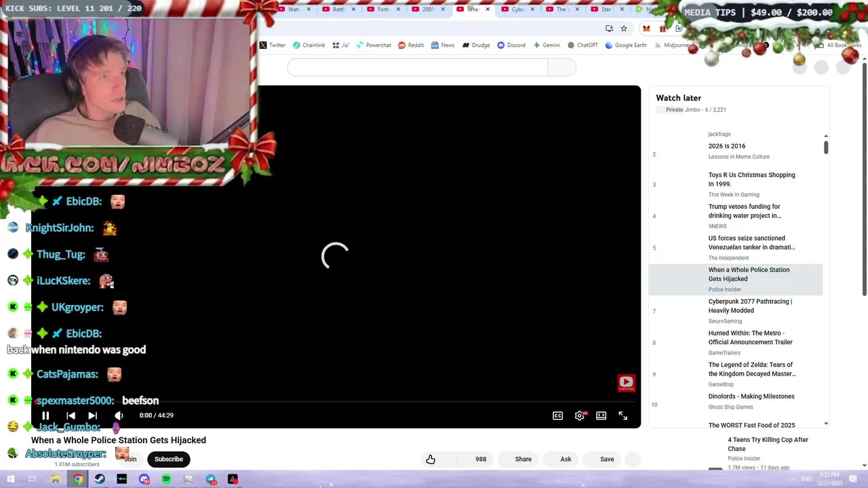Click the video progress bar

click(336, 403)
